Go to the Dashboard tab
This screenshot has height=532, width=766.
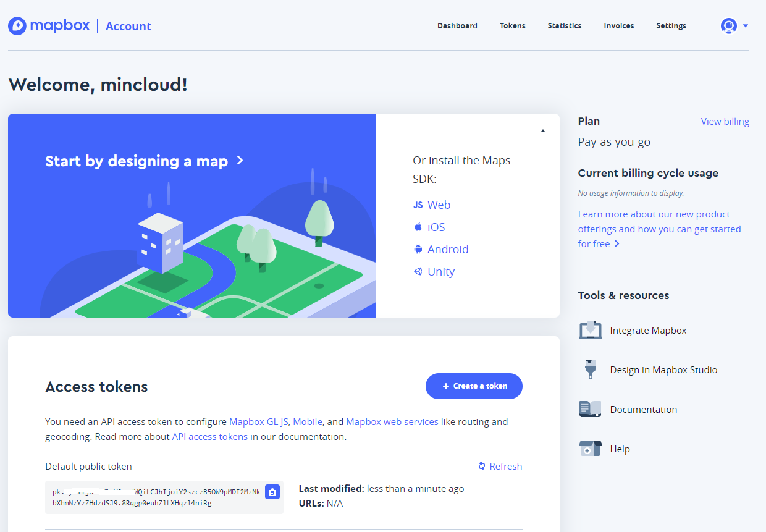(457, 26)
